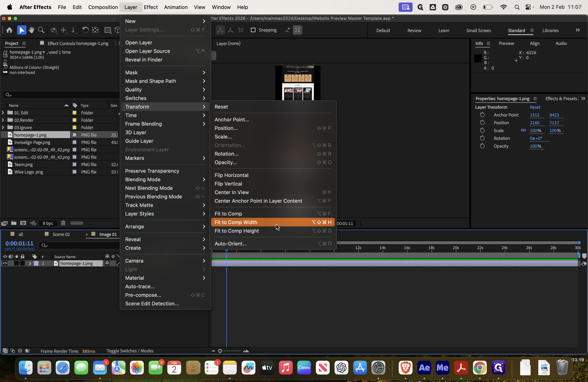588x382 pixels.
Task: Expand homepage-1.png layer properties in timeline
Action: 30,263
